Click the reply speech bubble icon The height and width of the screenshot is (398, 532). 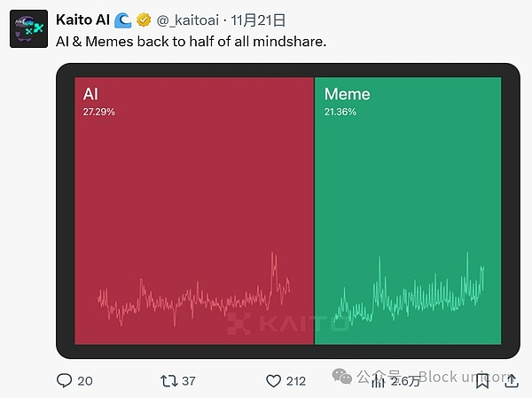point(64,380)
